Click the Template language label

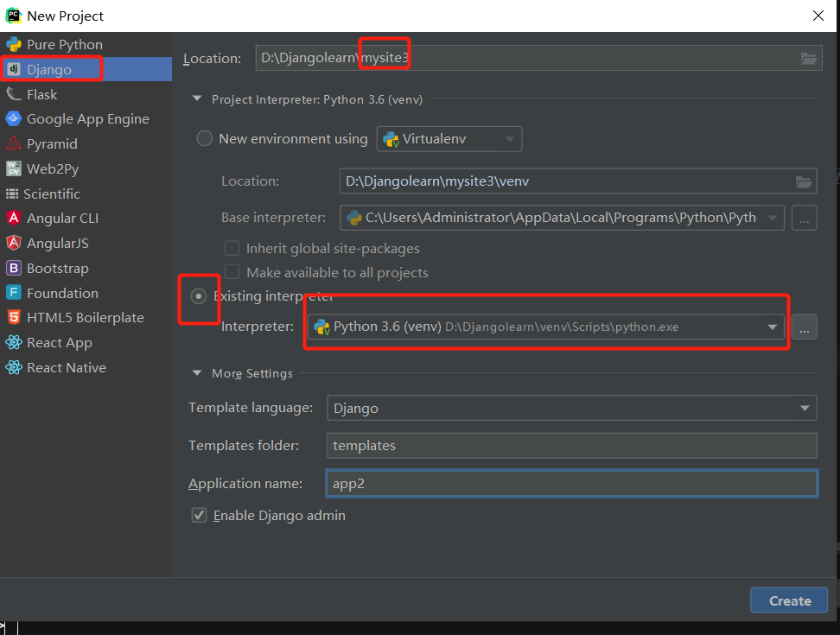(251, 408)
